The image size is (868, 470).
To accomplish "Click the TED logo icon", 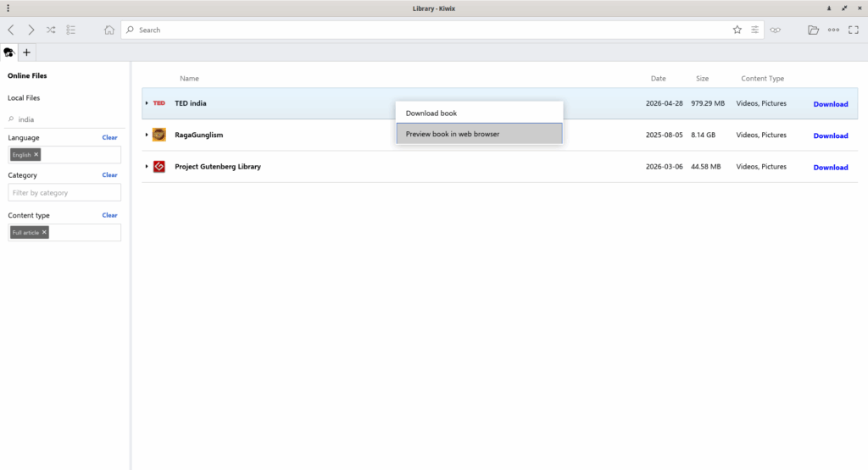I will click(159, 103).
